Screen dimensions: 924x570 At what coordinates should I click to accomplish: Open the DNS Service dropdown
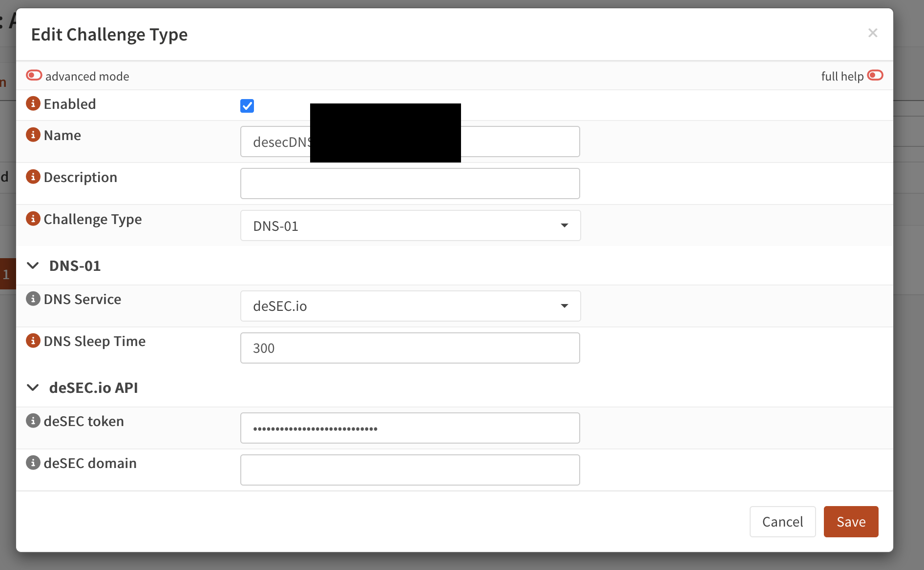tap(410, 306)
